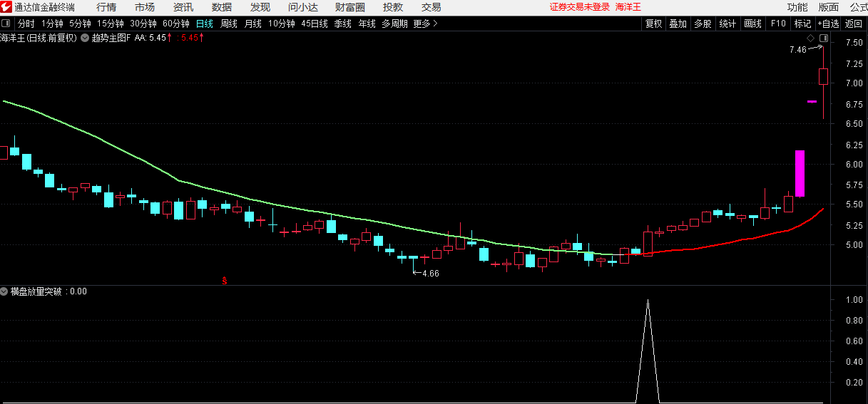Click the F10 company info button
Screen dimensions: 868x404
tap(778, 24)
